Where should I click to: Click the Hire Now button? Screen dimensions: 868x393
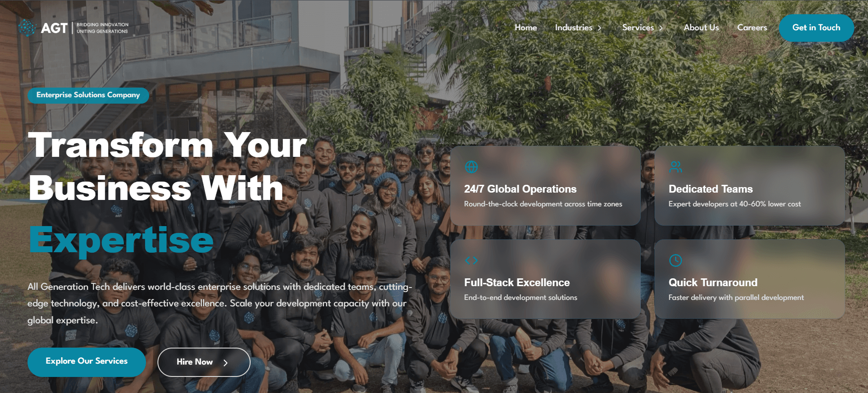(x=204, y=362)
